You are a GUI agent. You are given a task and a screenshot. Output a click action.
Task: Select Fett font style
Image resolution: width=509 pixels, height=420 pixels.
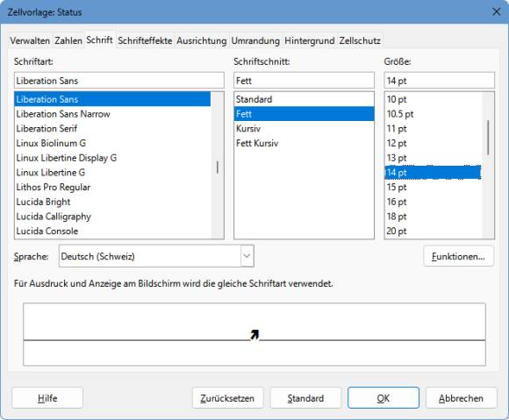[x=304, y=114]
